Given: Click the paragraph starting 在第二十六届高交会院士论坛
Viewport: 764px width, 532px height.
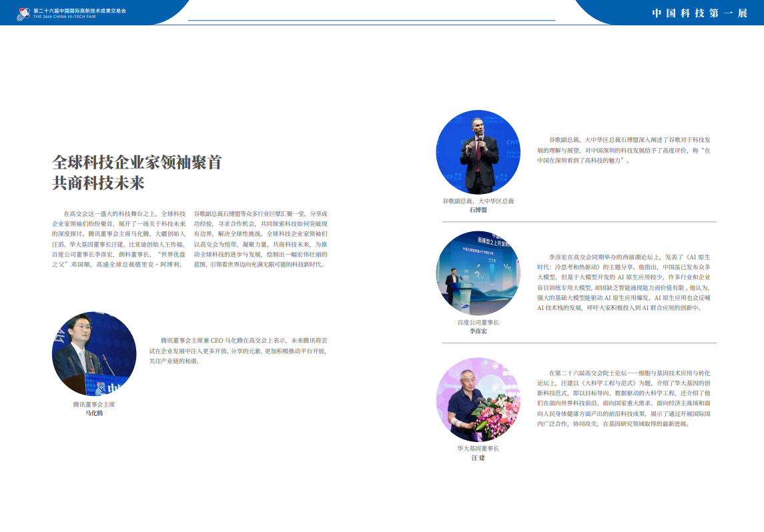Looking at the screenshot, I should 624,398.
